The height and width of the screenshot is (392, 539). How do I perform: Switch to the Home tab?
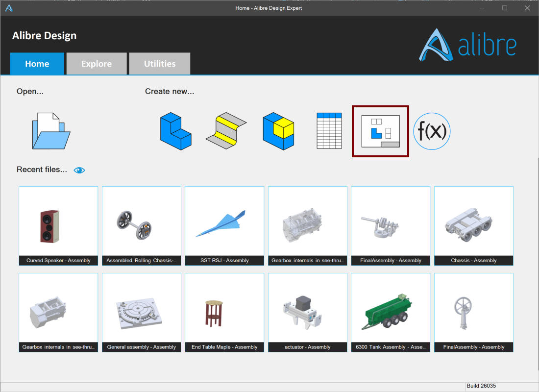37,64
